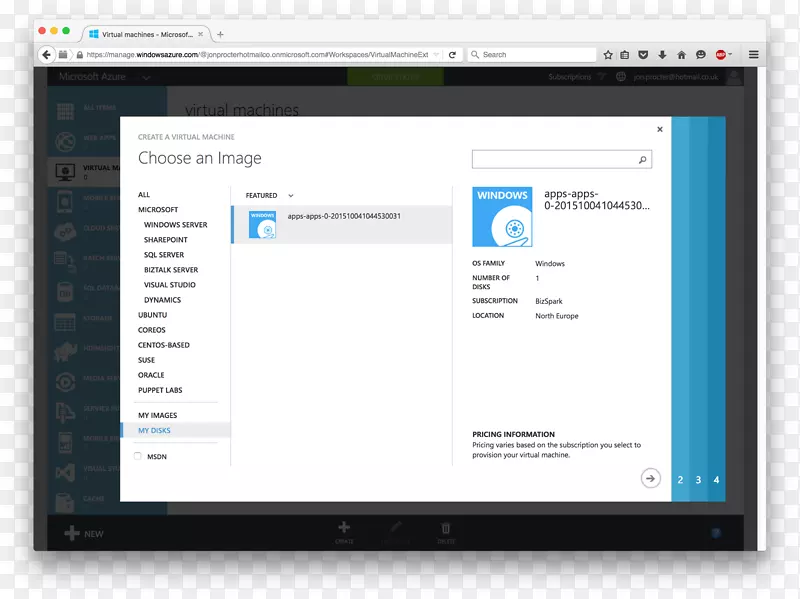Viewport: 800px width, 599px height.
Task: Select the My Images category
Action: pos(157,415)
